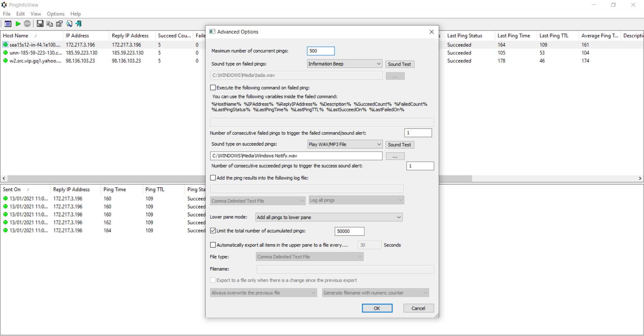Select the IP address cell '185.59.223.130'
Image resolution: width=644 pixels, height=336 pixels.
82,53
